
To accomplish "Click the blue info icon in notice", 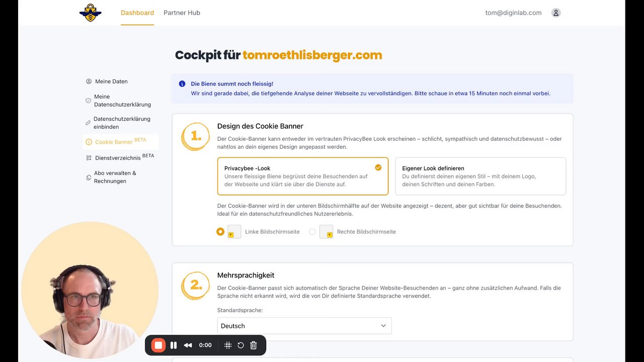I will click(x=182, y=84).
